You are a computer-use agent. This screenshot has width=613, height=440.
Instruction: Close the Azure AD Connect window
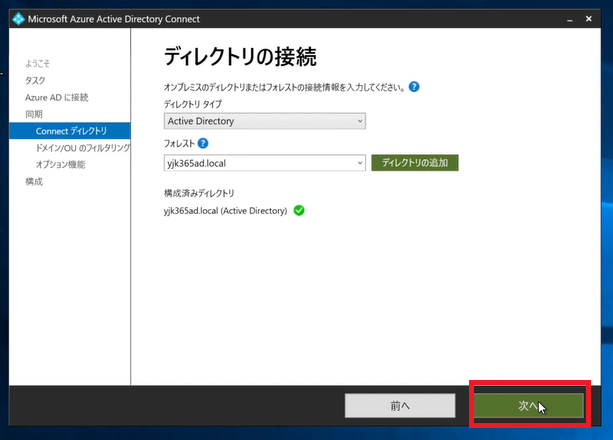(x=595, y=18)
